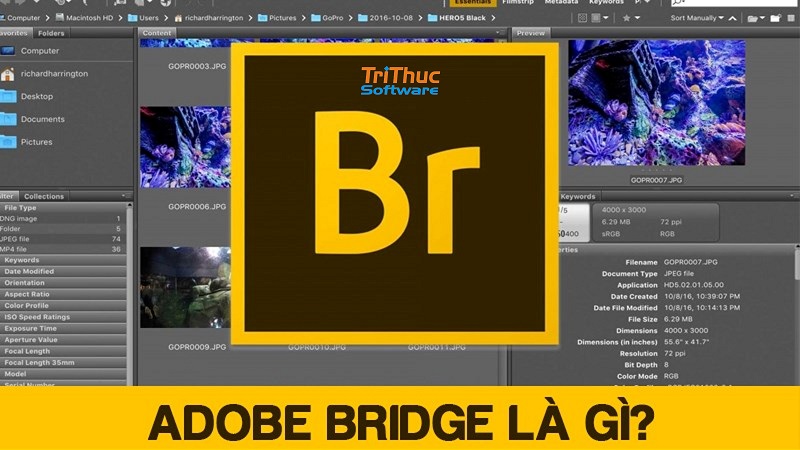The image size is (800, 450).
Task: Toggle the MP4 file type filter
Action: (x=62, y=249)
